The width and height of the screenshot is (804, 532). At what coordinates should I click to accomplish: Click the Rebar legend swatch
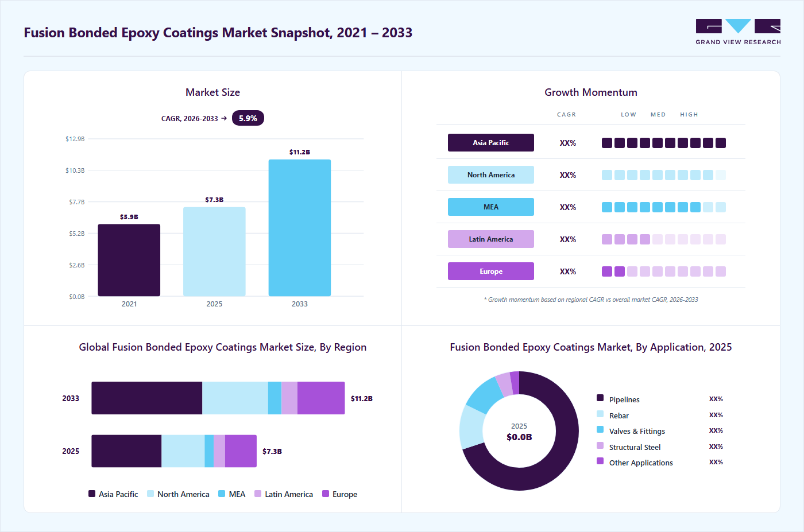click(x=600, y=414)
